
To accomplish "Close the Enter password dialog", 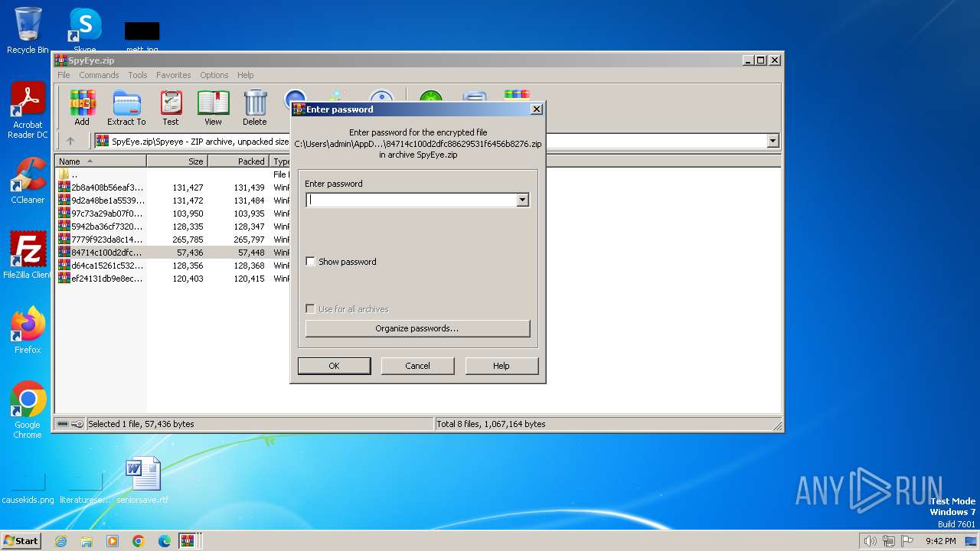I will tap(537, 109).
